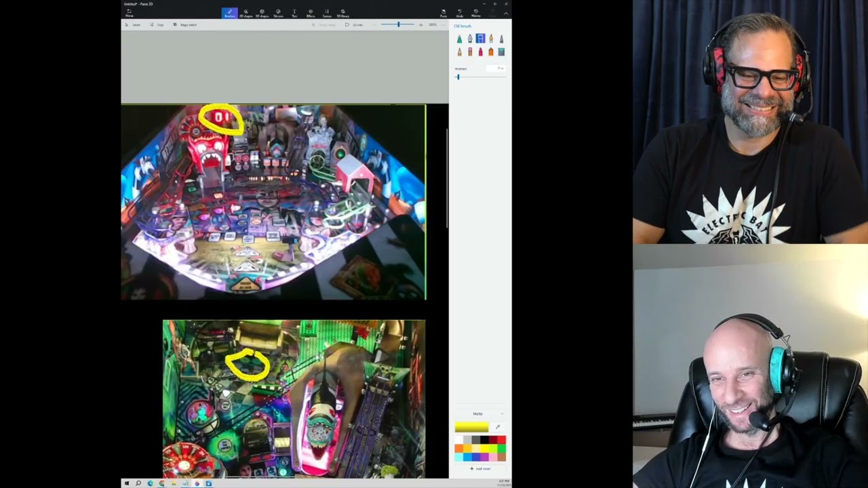This screenshot has width=868, height=488.
Task: Select the Pixel pen brush
Action: [501, 39]
